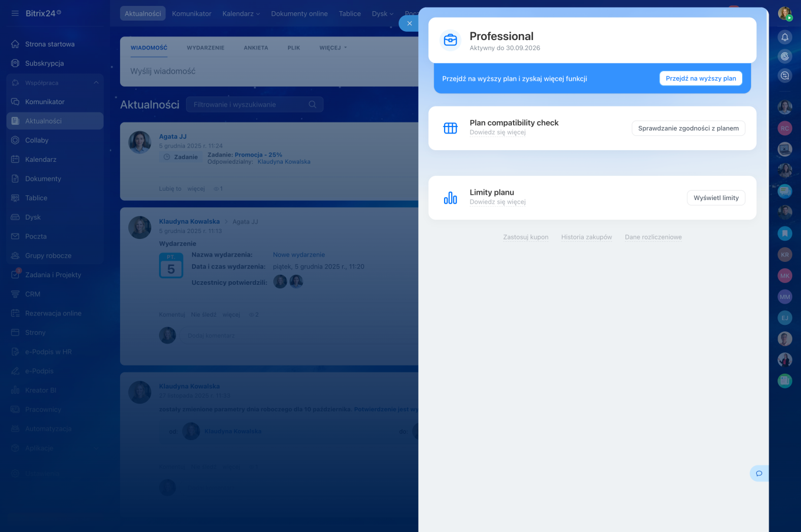Click the Filtrowanie i wyszukiwanie input field
Viewport: 801px width, 532px height.
point(247,105)
